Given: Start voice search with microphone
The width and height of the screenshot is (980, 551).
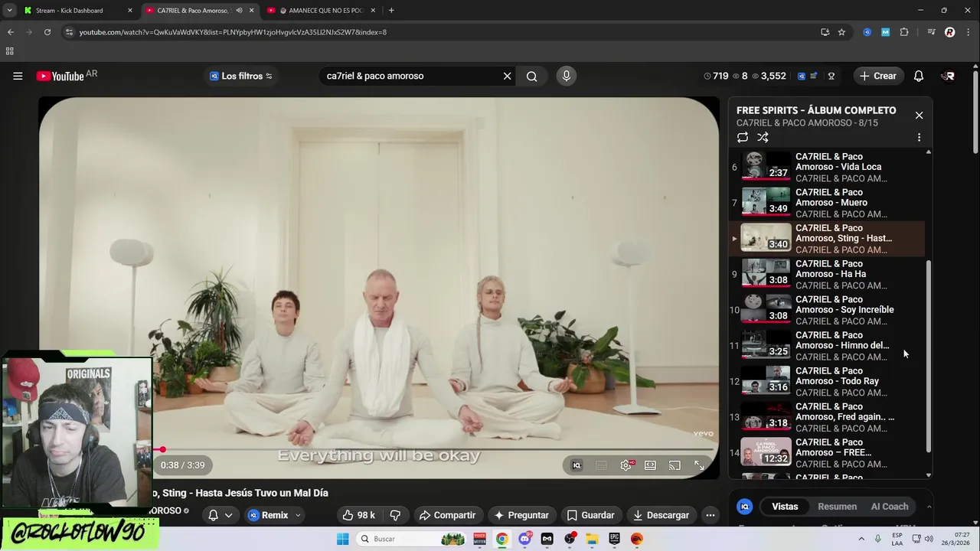Looking at the screenshot, I should (x=567, y=76).
